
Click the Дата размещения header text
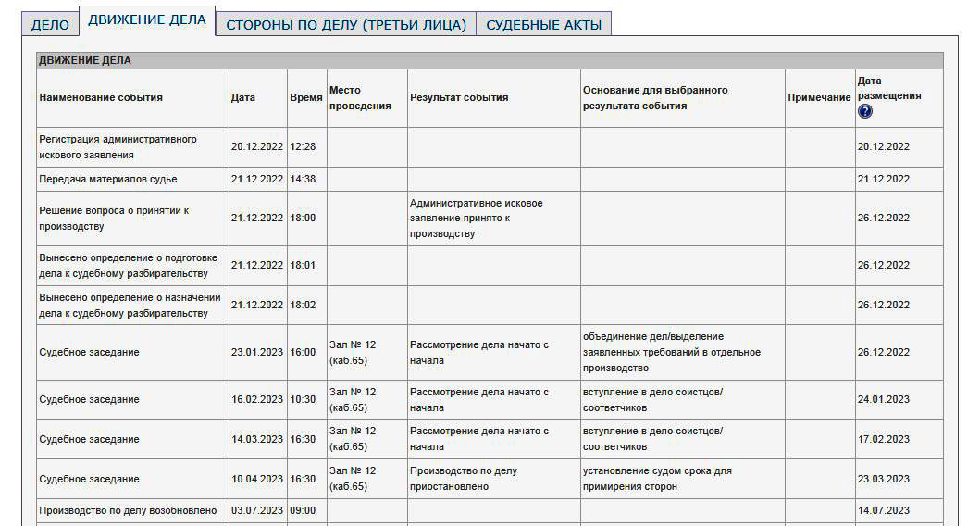point(889,88)
